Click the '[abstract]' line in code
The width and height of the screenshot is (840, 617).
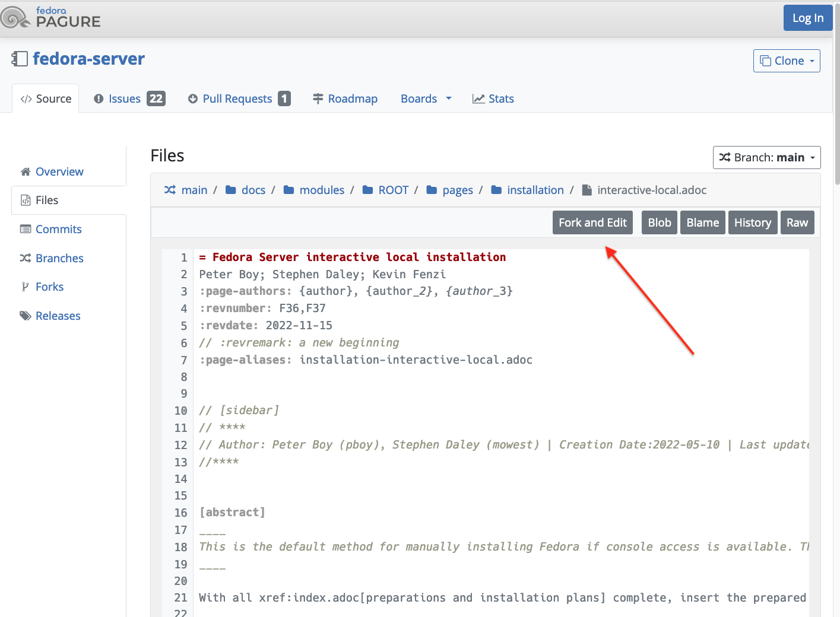click(x=232, y=512)
